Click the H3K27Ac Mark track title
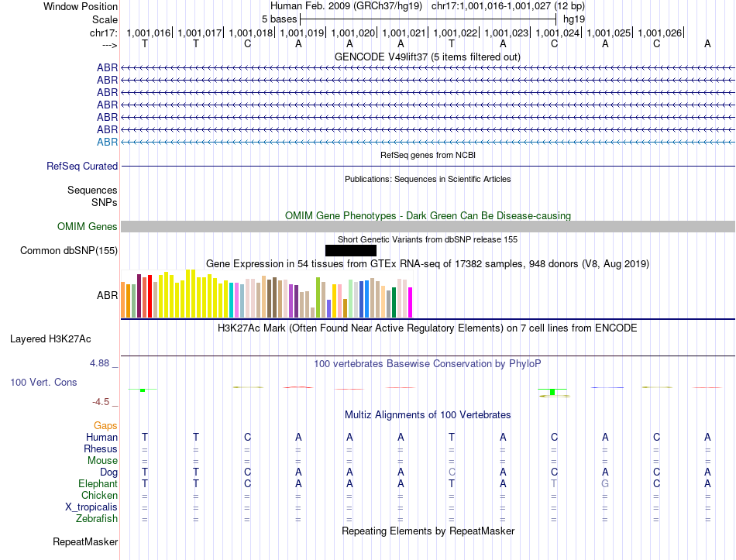Viewport: 736px width, 560px height. [427, 328]
